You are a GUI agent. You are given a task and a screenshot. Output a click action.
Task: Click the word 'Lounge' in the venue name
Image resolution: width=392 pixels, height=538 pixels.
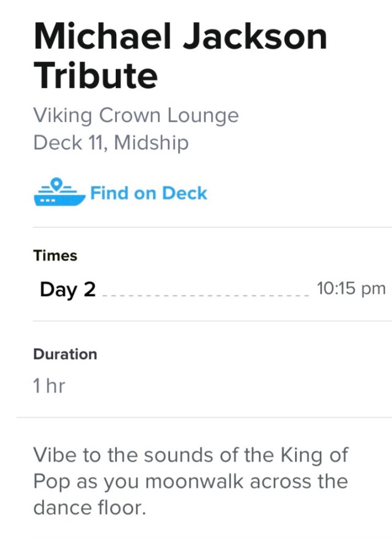click(x=203, y=115)
